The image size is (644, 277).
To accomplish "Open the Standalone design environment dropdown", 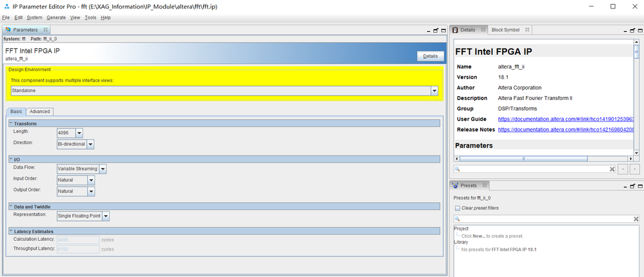I will (x=434, y=91).
